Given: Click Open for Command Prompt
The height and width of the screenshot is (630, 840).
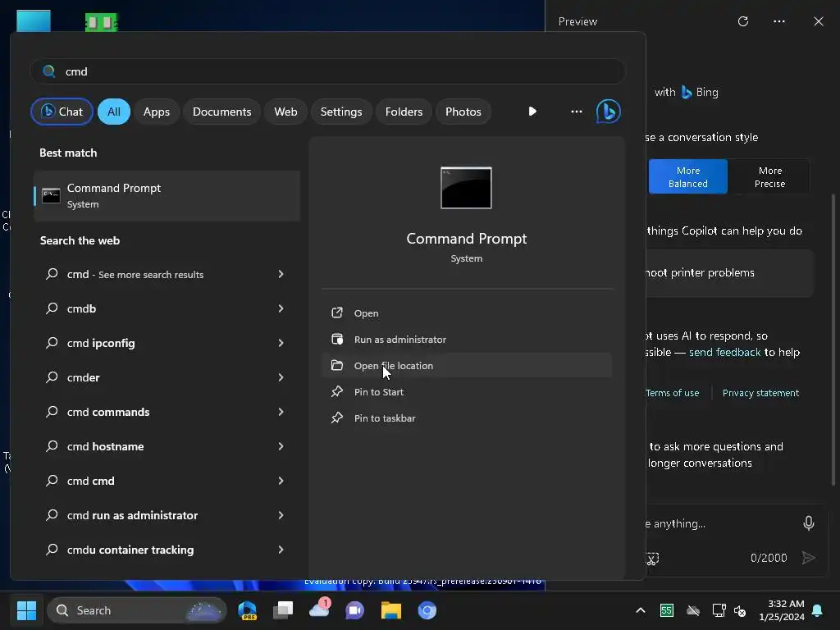Looking at the screenshot, I should point(467,313).
